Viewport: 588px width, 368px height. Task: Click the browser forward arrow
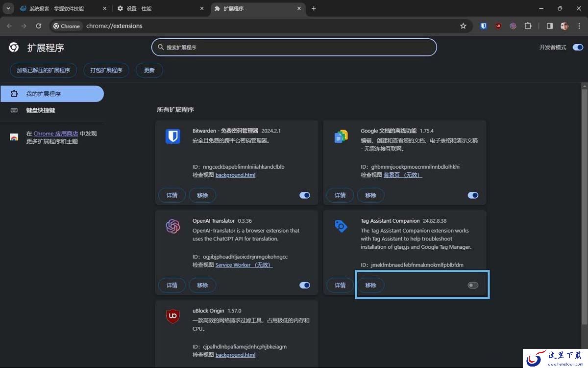(24, 26)
